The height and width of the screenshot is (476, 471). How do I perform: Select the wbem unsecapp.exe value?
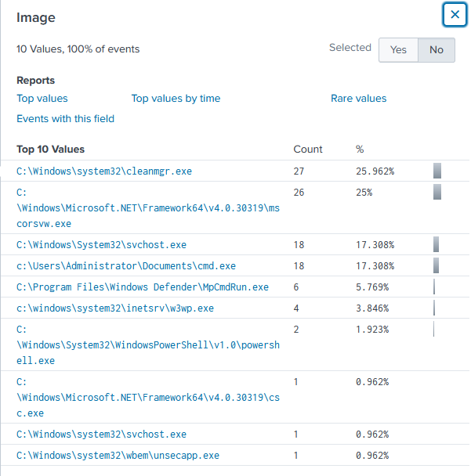pos(118,456)
